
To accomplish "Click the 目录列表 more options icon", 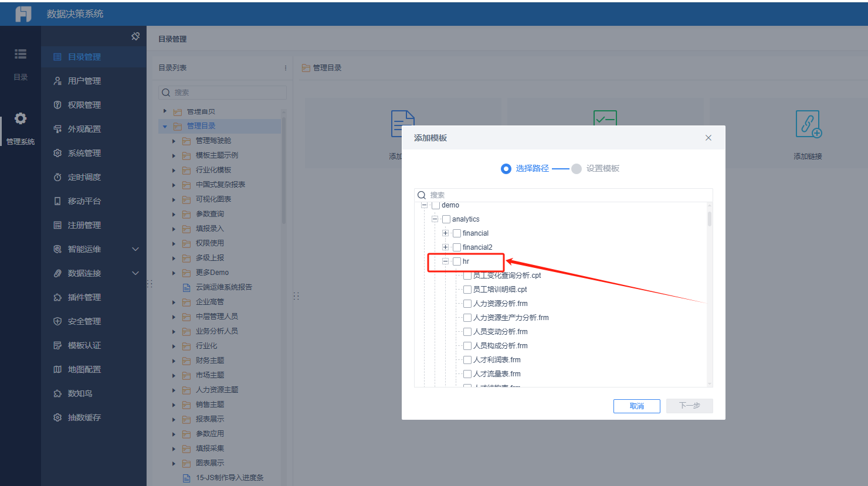I will pyautogui.click(x=286, y=68).
